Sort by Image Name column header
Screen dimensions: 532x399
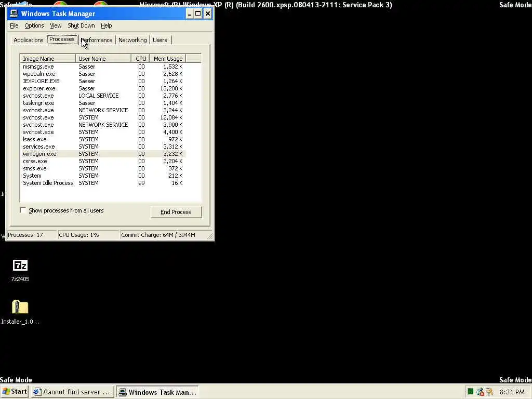coord(48,59)
